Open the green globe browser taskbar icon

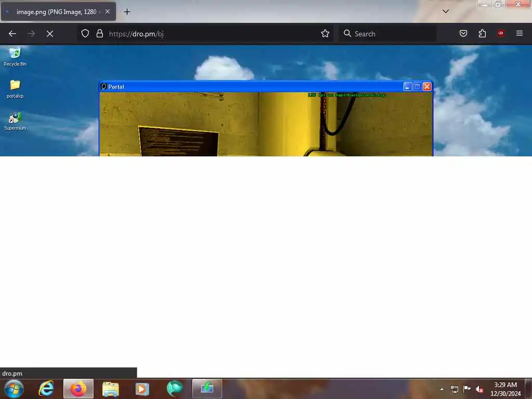175,389
